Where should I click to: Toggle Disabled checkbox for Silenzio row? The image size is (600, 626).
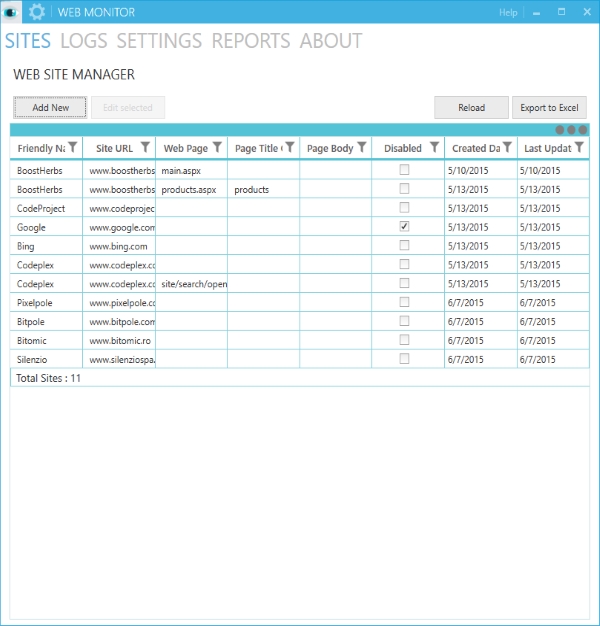[404, 359]
